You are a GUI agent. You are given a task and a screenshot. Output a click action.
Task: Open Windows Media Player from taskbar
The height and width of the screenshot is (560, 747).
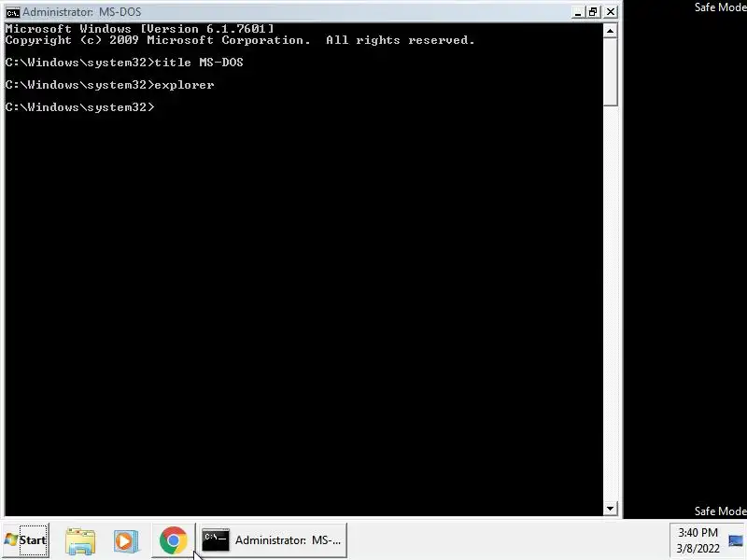(x=126, y=540)
